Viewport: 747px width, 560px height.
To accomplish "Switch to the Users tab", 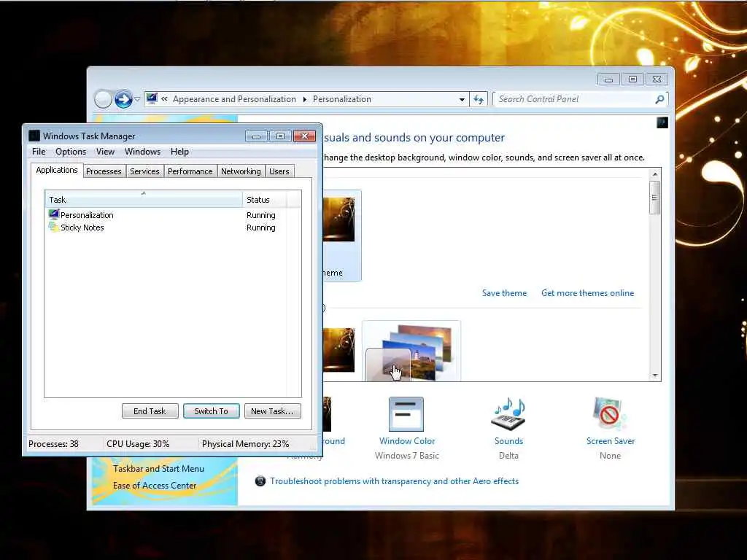I will 279,171.
